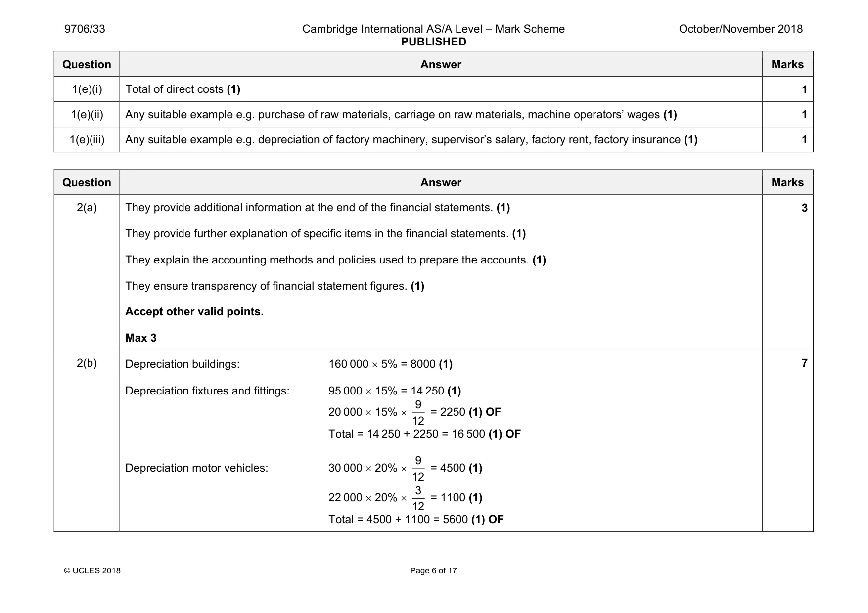Click the 'Depreciation motor vehicles:' label

[x=196, y=468]
